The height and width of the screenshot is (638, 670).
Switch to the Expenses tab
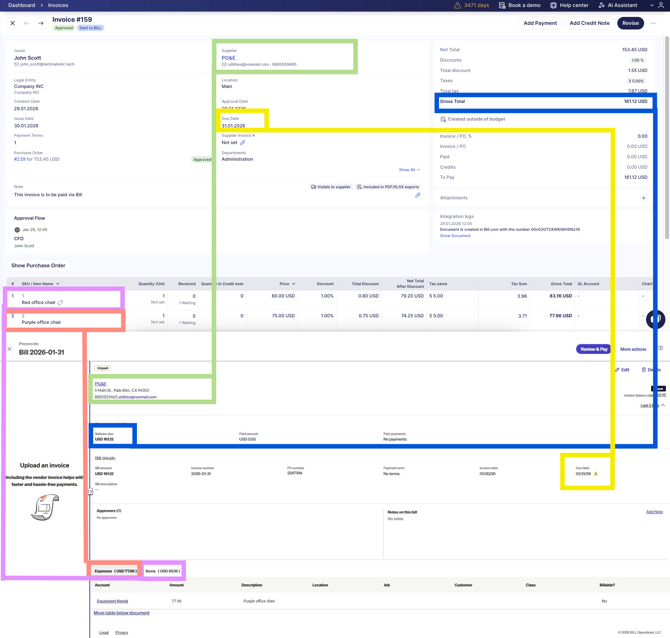115,571
